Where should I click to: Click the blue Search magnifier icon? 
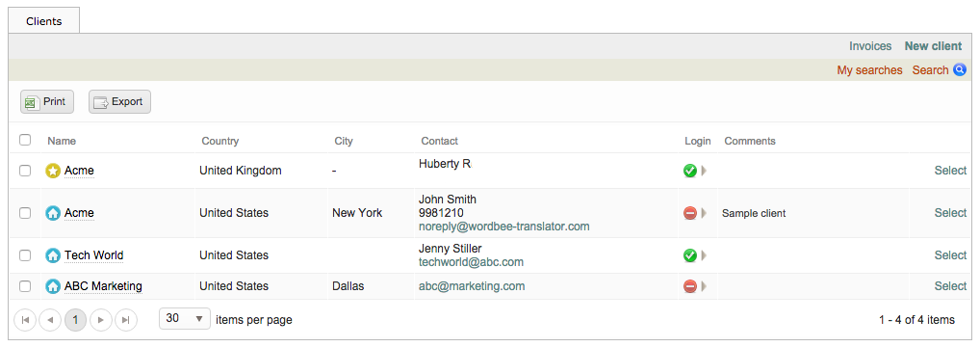tap(960, 70)
